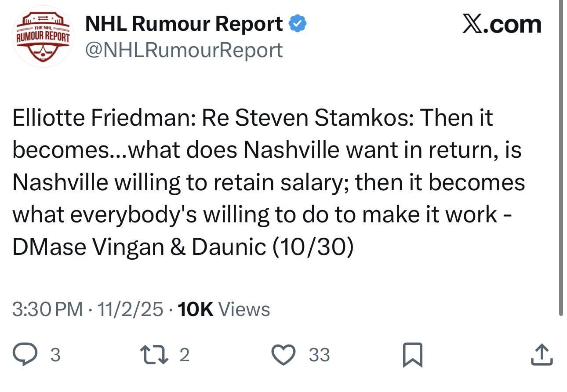This screenshot has height=392, width=567.
Task: Click the reply count showing 3
Action: (x=55, y=355)
